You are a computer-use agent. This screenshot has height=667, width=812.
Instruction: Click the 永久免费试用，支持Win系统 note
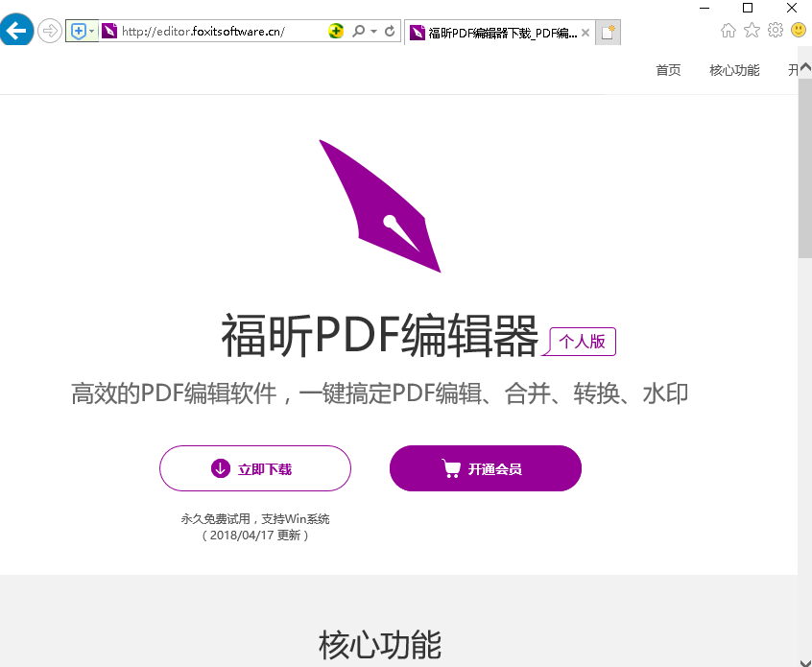coord(254,518)
